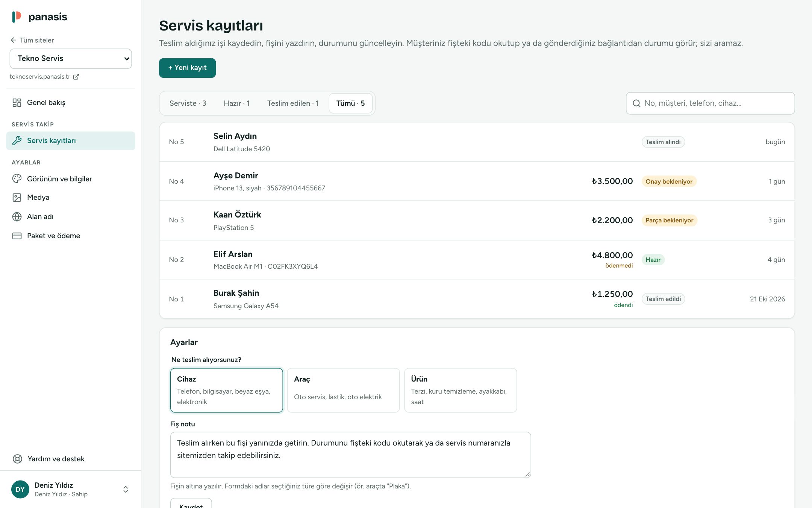Open the Alan adı page
This screenshot has height=508, width=812.
(x=71, y=217)
